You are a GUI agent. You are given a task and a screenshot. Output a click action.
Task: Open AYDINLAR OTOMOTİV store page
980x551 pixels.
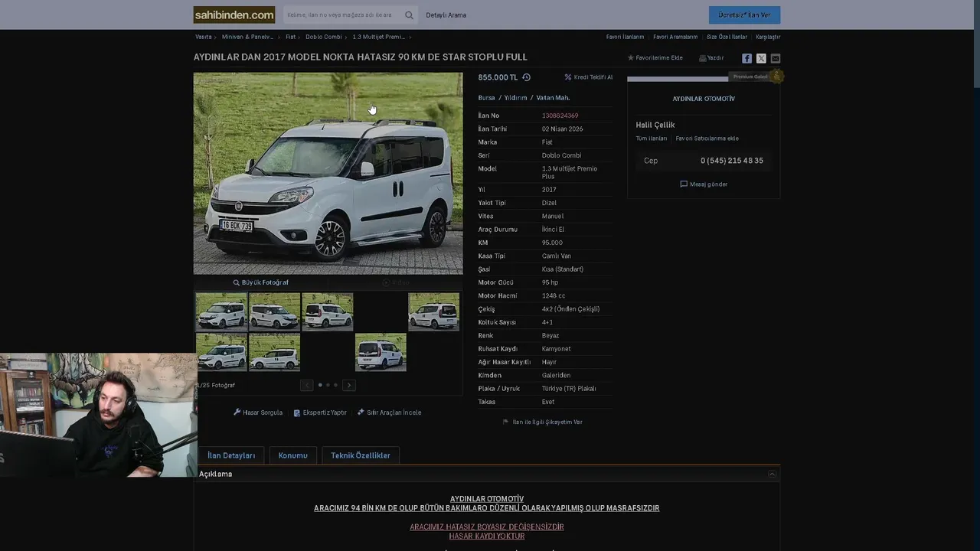(x=704, y=99)
